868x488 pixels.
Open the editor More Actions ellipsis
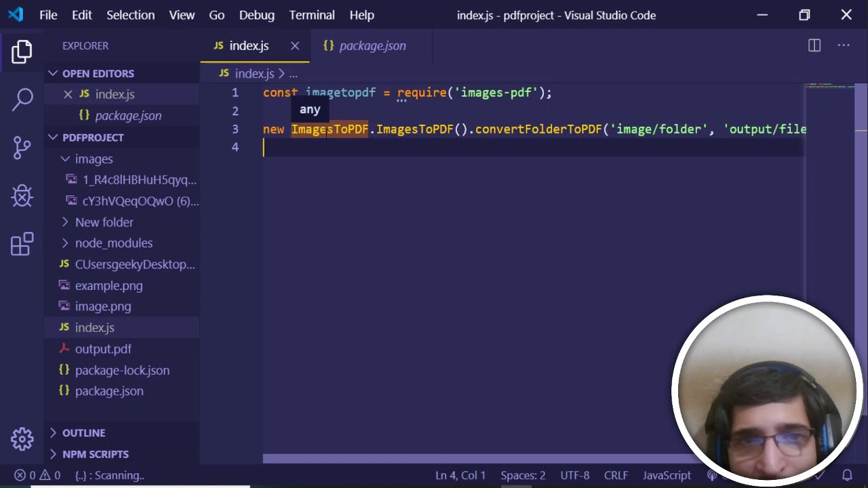click(x=844, y=45)
